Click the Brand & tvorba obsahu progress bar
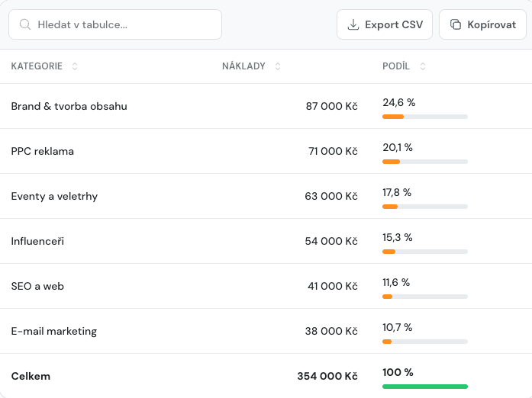 425,117
